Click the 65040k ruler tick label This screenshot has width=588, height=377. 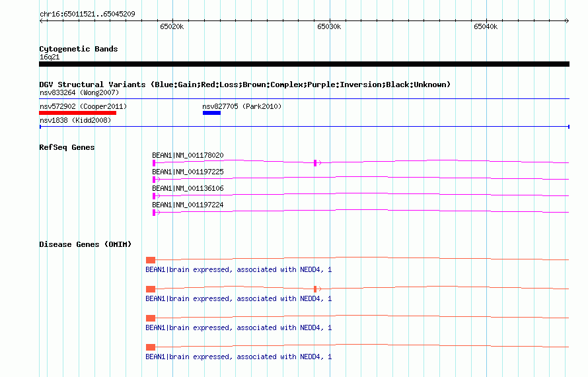coord(486,26)
